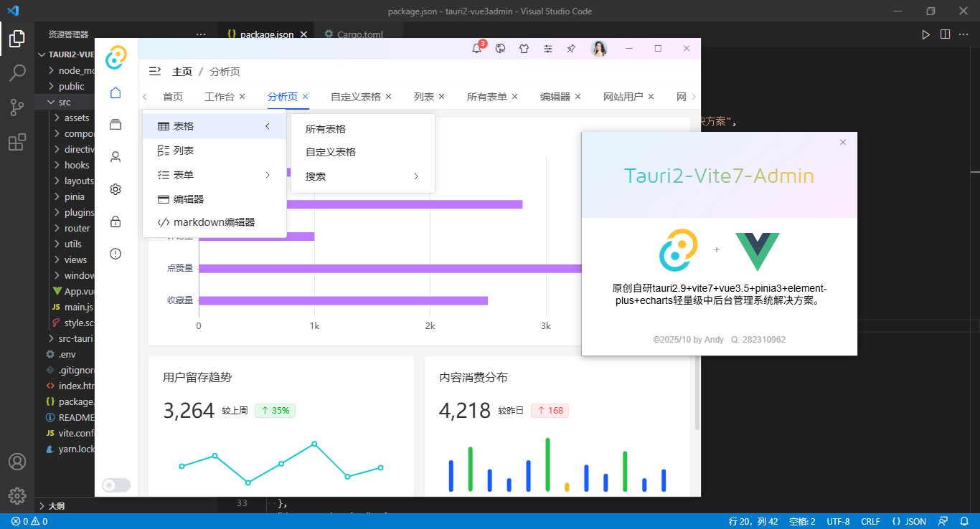Collapse the menu with the hamburger icon

(x=156, y=71)
